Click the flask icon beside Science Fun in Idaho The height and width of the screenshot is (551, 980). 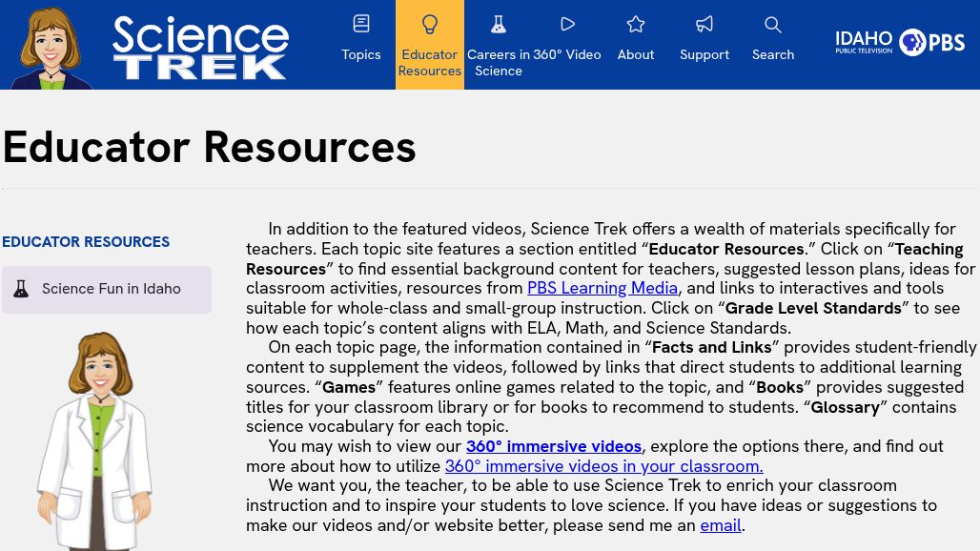pyautogui.click(x=21, y=288)
